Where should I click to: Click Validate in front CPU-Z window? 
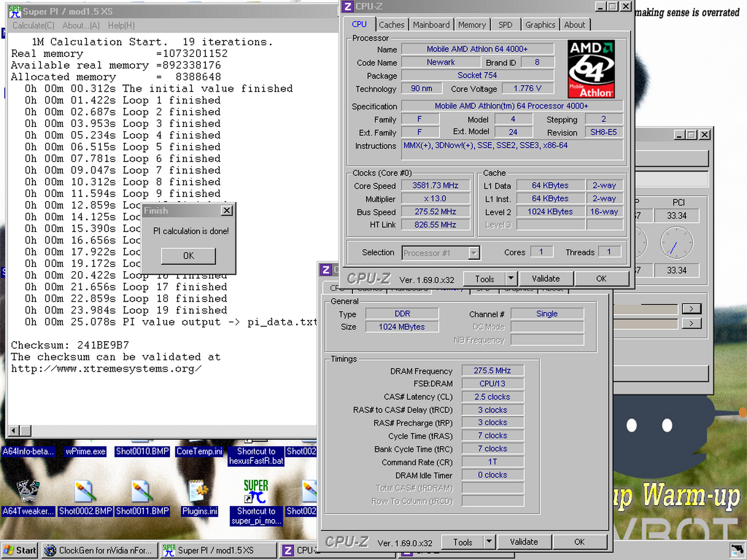tap(546, 278)
